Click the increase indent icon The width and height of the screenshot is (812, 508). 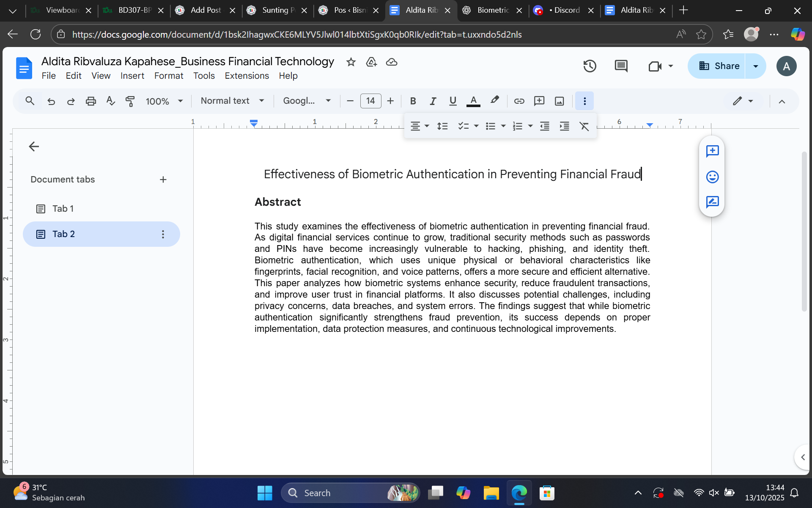tap(564, 126)
